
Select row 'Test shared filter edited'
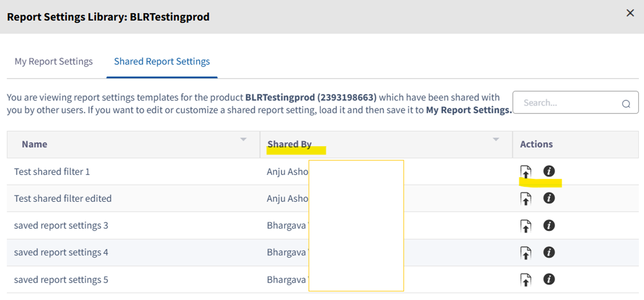coord(323,198)
